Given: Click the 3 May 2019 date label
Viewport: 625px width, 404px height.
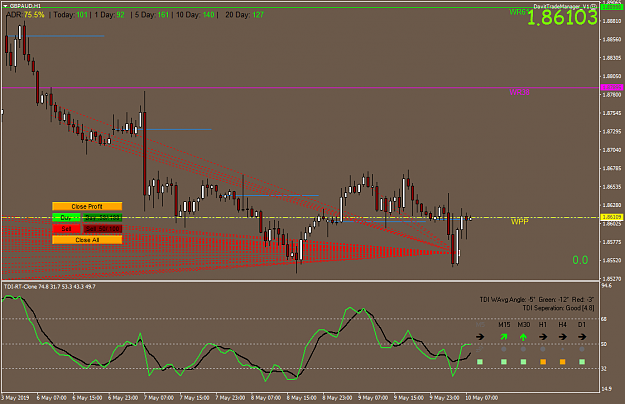Looking at the screenshot, I should point(15,398).
